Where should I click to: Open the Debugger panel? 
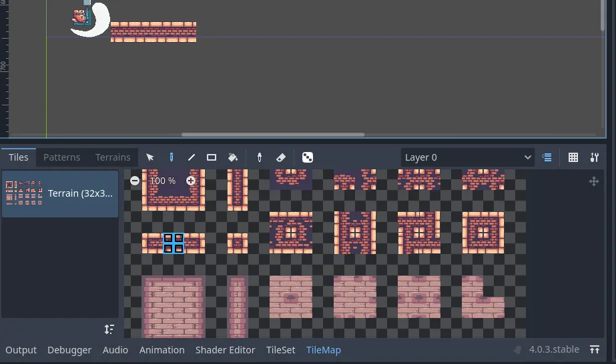click(x=69, y=350)
